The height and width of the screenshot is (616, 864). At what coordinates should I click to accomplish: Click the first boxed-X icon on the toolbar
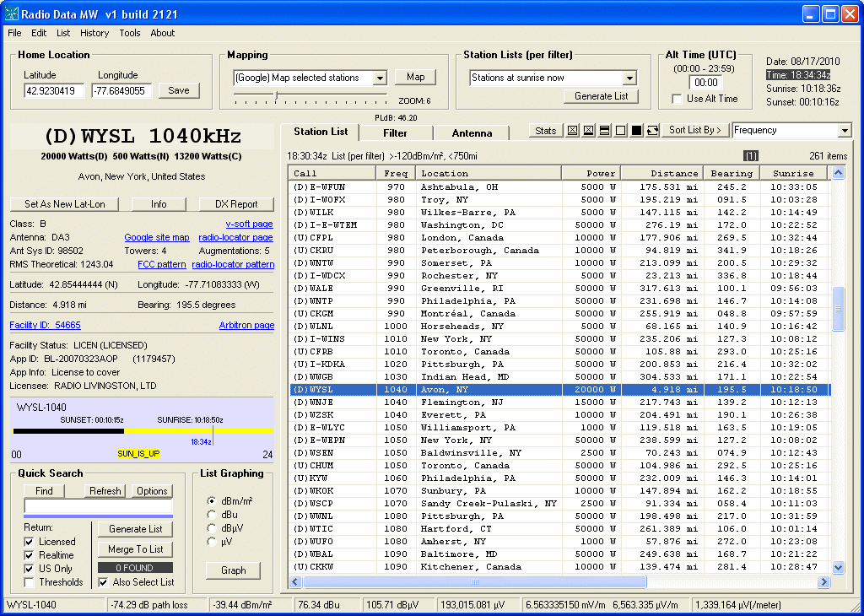573,131
